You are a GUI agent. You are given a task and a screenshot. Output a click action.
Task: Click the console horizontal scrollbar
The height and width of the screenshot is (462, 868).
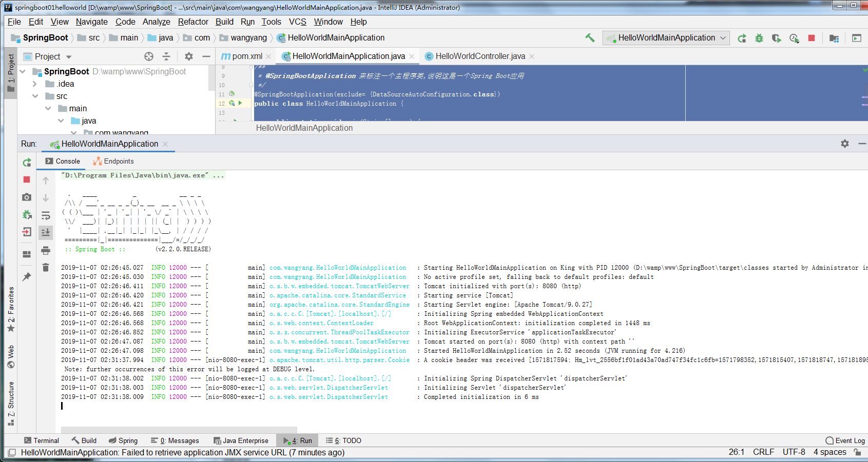[x=179, y=430]
